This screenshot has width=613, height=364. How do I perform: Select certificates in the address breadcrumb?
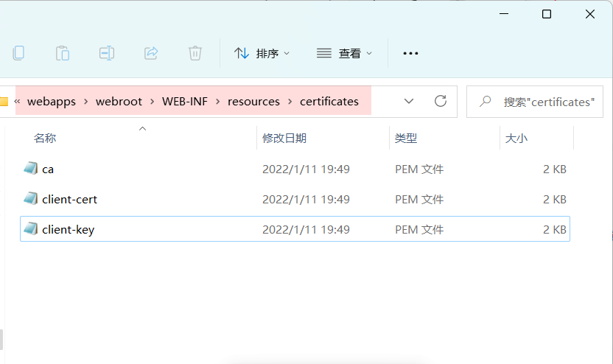[329, 101]
